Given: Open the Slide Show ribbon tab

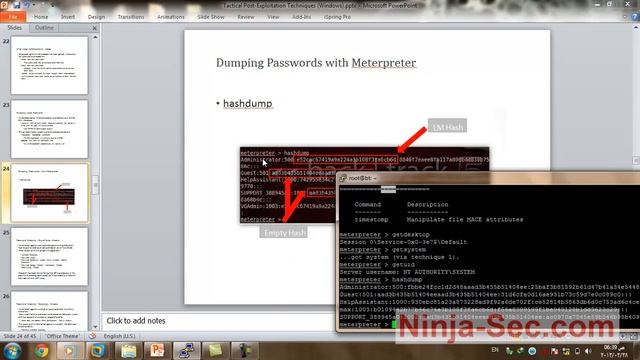Looking at the screenshot, I should click(211, 17).
